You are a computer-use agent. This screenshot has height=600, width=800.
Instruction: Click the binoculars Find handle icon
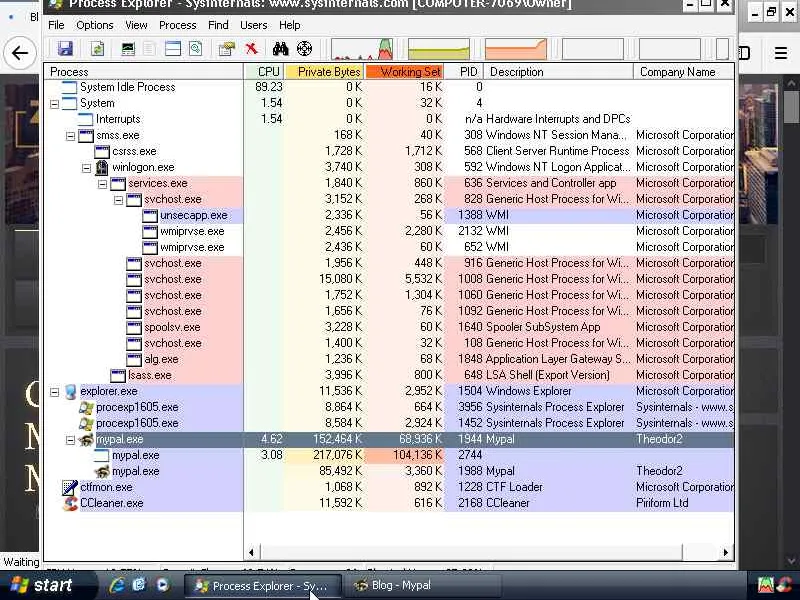(x=281, y=48)
